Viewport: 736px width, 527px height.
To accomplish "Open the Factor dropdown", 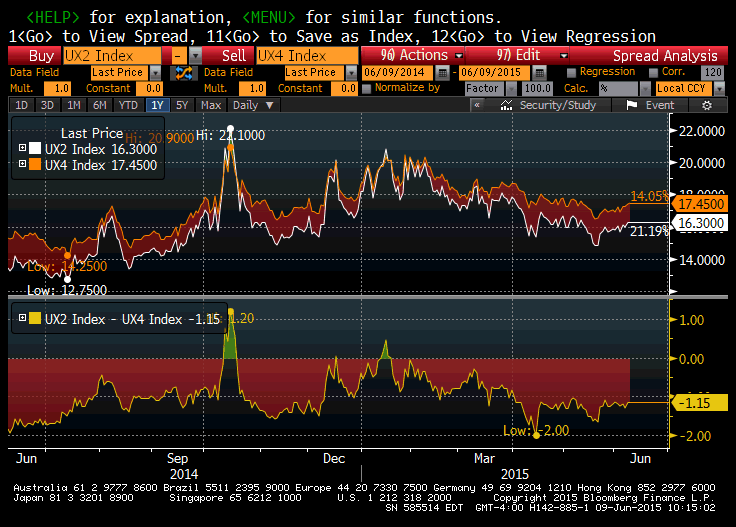I will [x=491, y=88].
